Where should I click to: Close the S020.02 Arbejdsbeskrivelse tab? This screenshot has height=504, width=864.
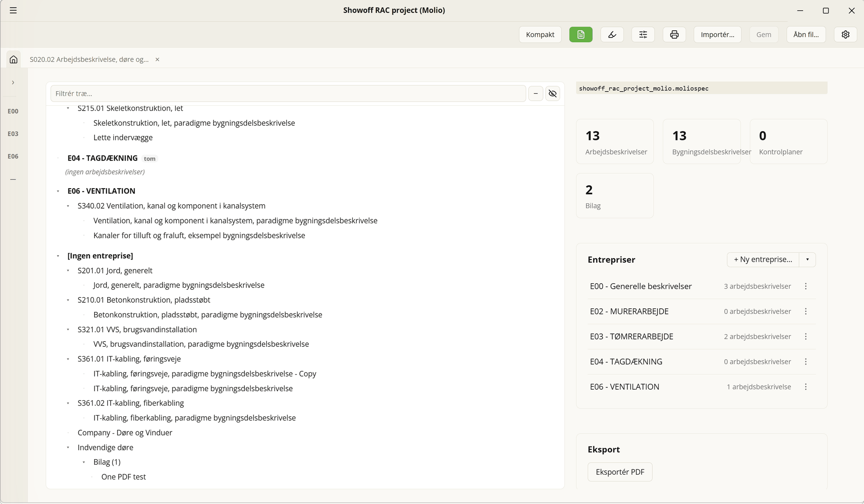[157, 60]
